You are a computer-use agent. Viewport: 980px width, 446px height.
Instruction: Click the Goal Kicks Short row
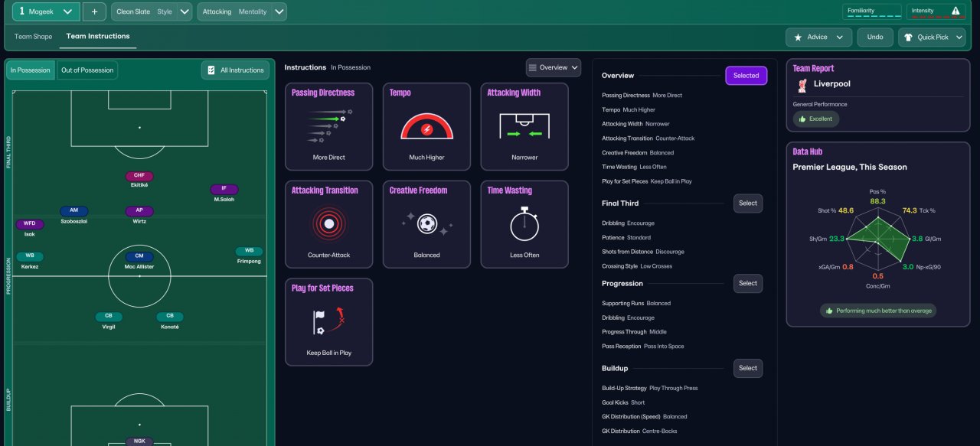coord(623,402)
